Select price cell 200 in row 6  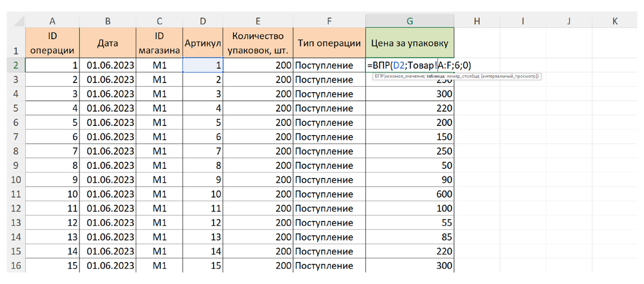tap(409, 122)
